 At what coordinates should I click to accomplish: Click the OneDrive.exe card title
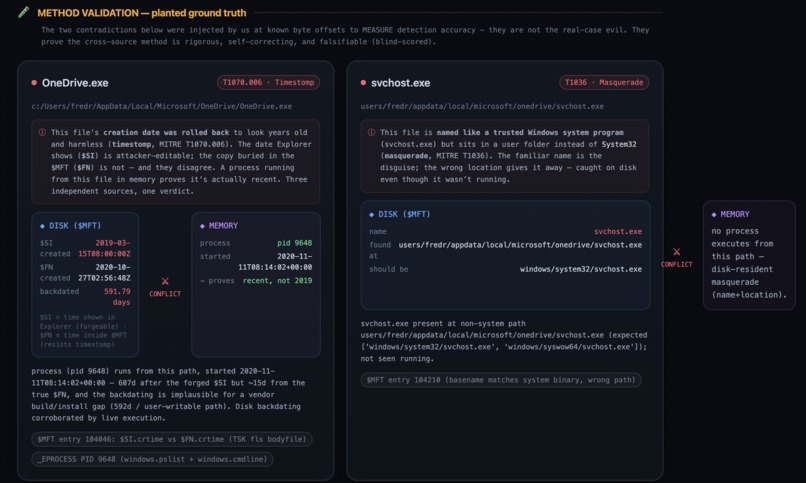pyautogui.click(x=75, y=83)
